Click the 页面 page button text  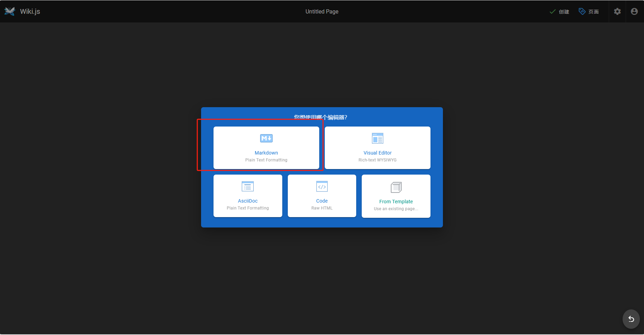(594, 12)
